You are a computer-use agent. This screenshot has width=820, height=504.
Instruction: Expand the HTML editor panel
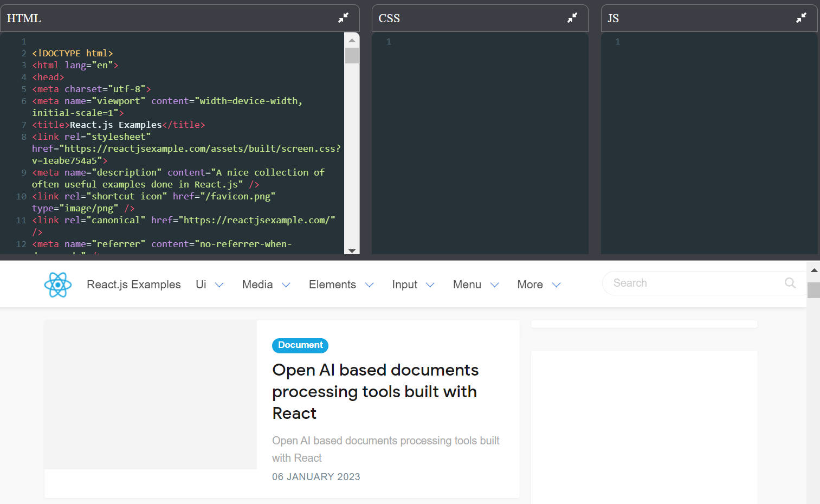[x=344, y=17]
